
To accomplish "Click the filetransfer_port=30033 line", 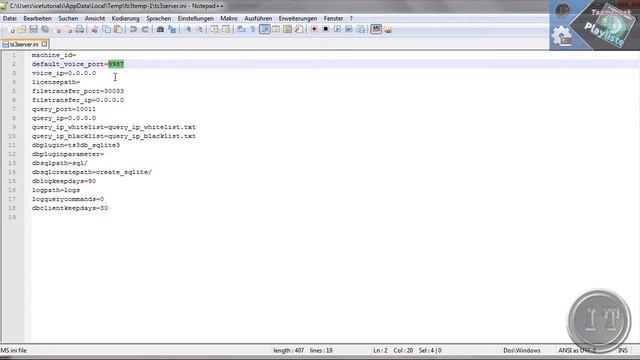I will coord(78,91).
